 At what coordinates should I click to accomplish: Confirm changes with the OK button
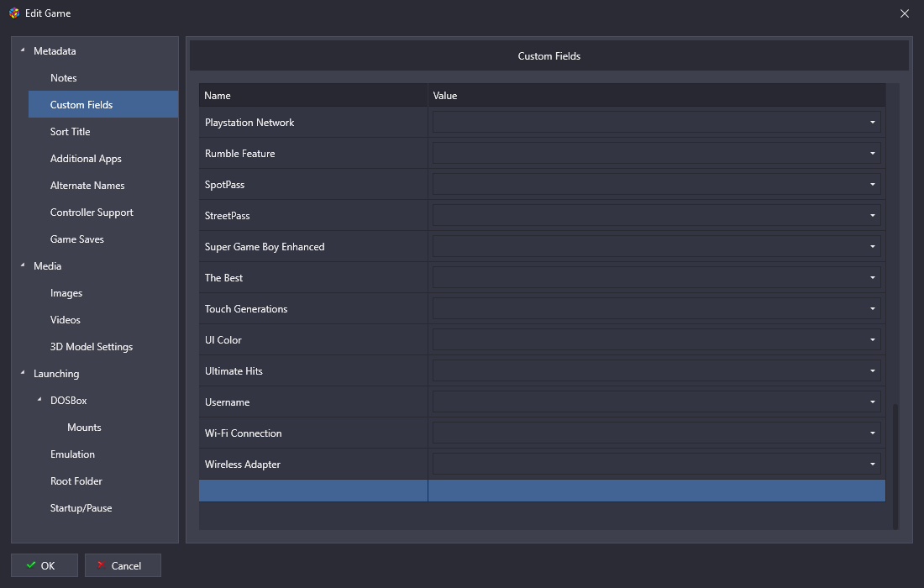(x=45, y=565)
